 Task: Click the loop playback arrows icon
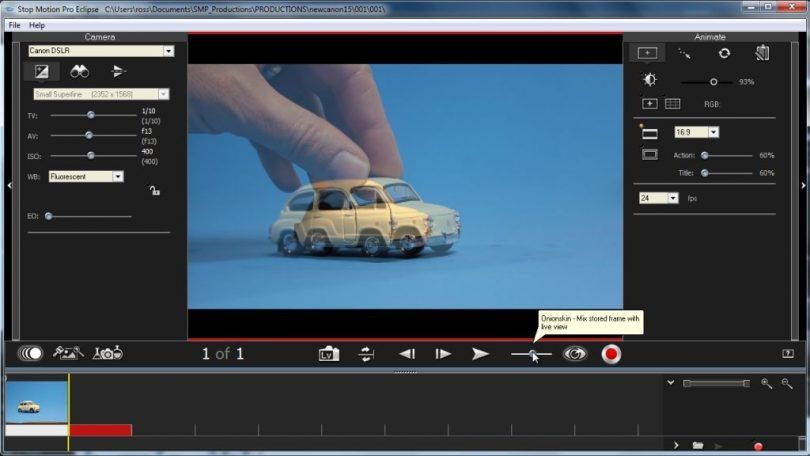(367, 354)
